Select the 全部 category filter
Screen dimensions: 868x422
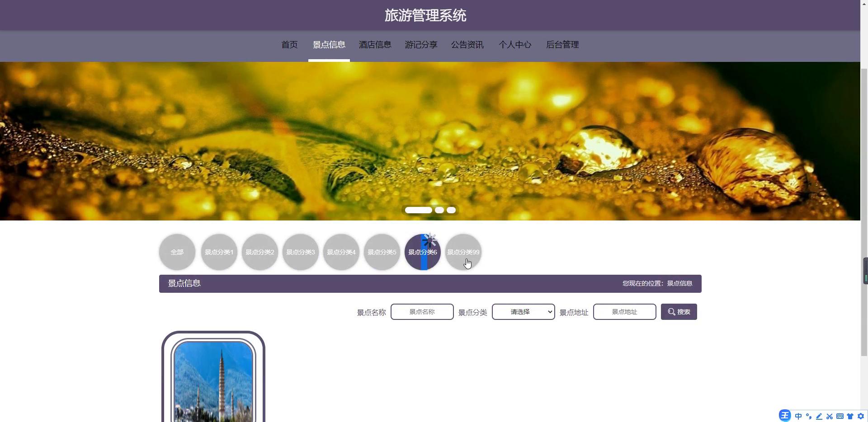[177, 252]
